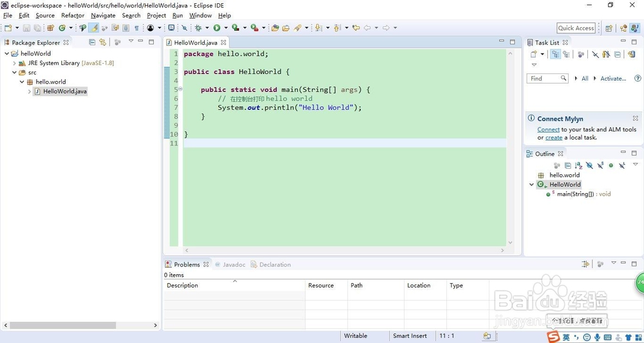Click the create local task link
The height and width of the screenshot is (343, 644).
[x=554, y=138]
